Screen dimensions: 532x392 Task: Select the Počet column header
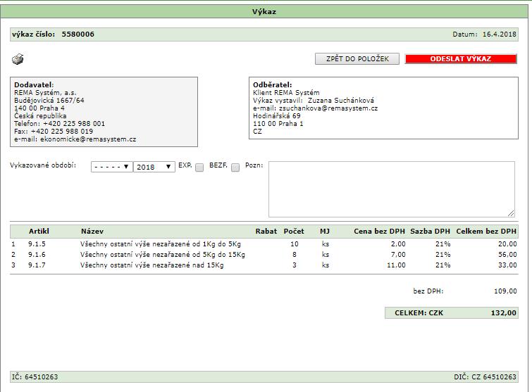294,231
